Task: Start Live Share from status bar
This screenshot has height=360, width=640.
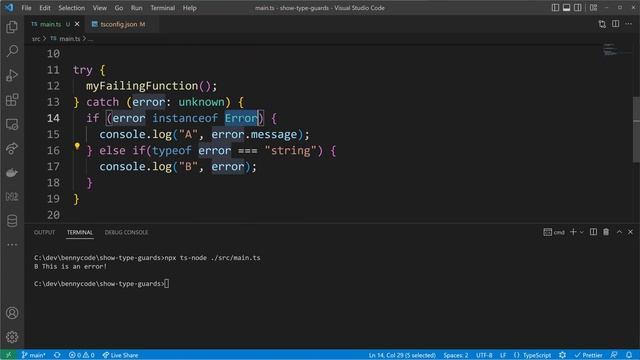Action: click(120, 355)
